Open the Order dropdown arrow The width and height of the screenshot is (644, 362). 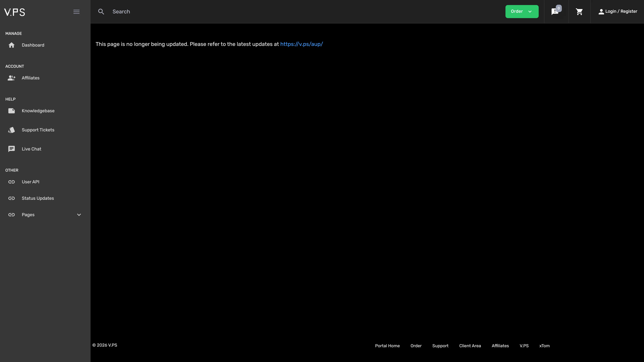tap(530, 12)
